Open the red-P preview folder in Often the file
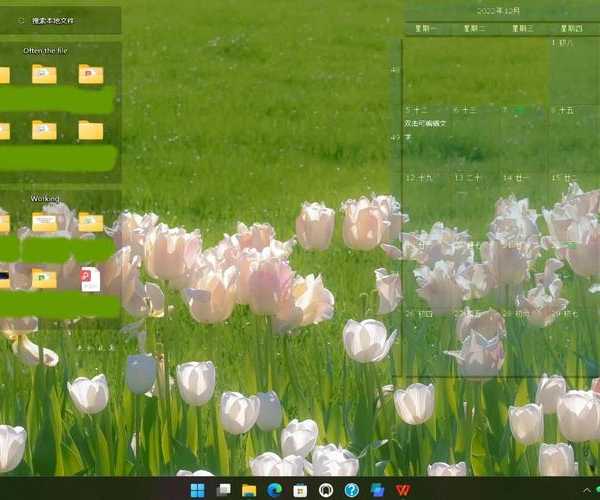 tap(91, 74)
